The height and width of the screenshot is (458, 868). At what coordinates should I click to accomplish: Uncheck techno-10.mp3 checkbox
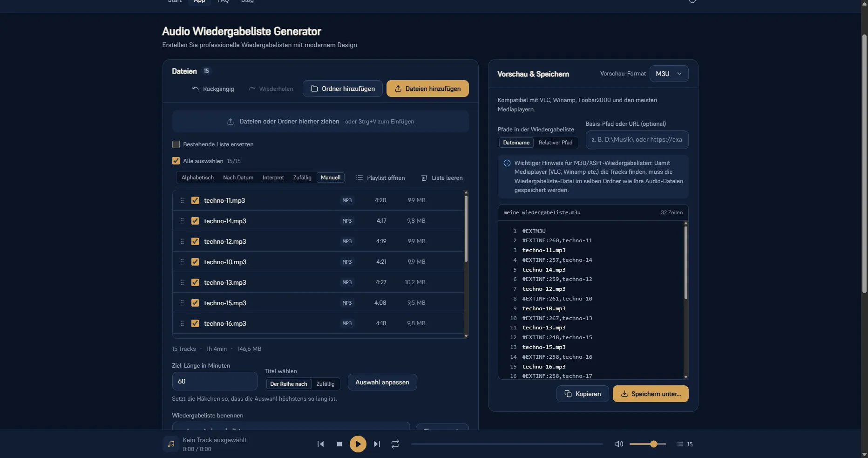pos(195,262)
